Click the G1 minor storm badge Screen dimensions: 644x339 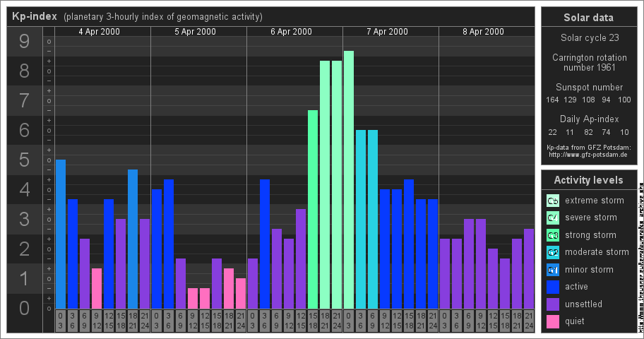[552, 270]
